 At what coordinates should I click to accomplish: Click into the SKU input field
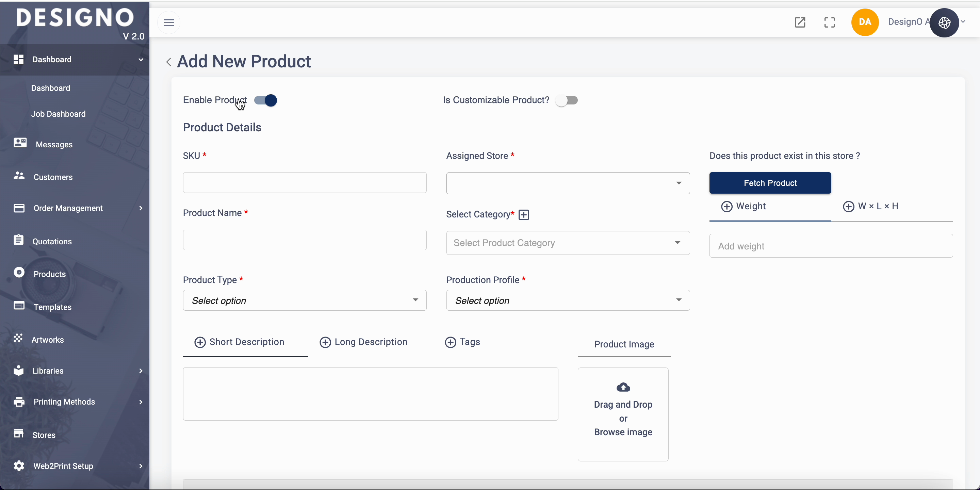304,183
